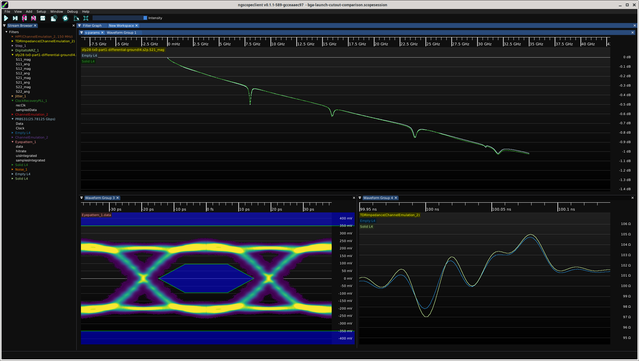
Task: Select S22_ang stream in tree
Action: tap(23, 92)
